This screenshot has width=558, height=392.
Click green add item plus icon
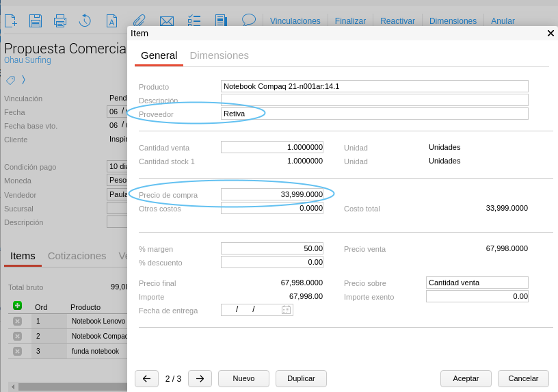[17, 306]
